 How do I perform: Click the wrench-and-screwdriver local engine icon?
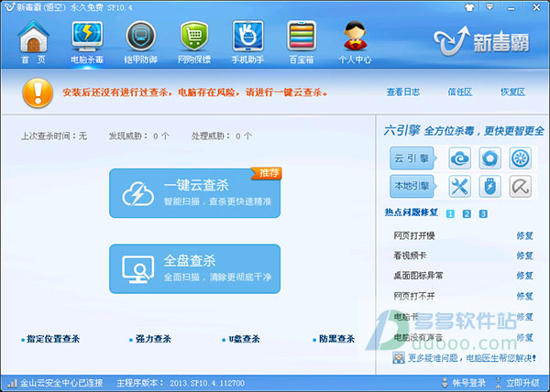(459, 186)
